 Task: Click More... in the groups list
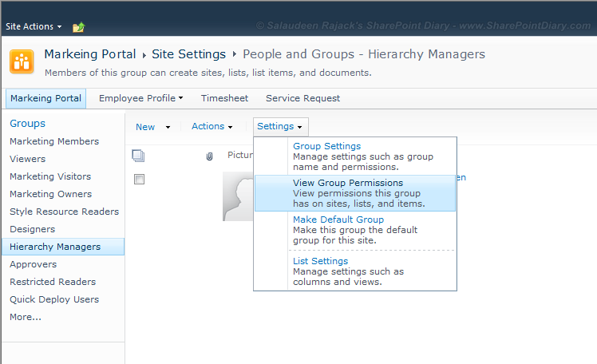pos(26,317)
